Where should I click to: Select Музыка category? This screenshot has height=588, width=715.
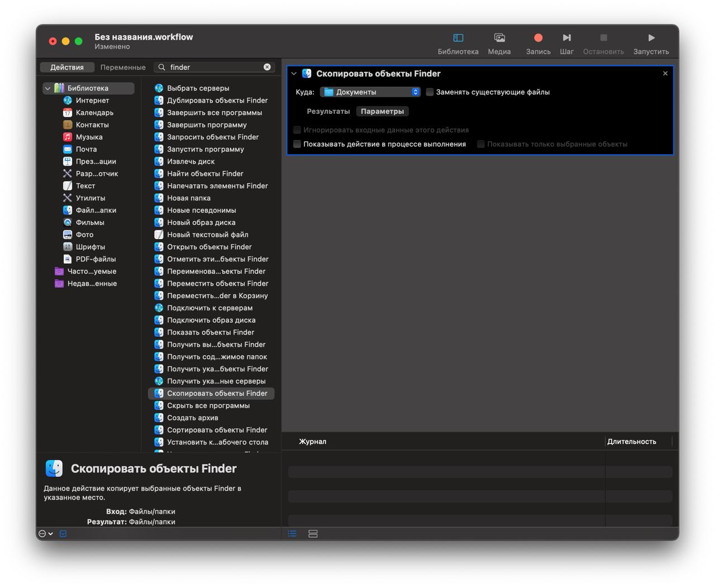tap(89, 137)
